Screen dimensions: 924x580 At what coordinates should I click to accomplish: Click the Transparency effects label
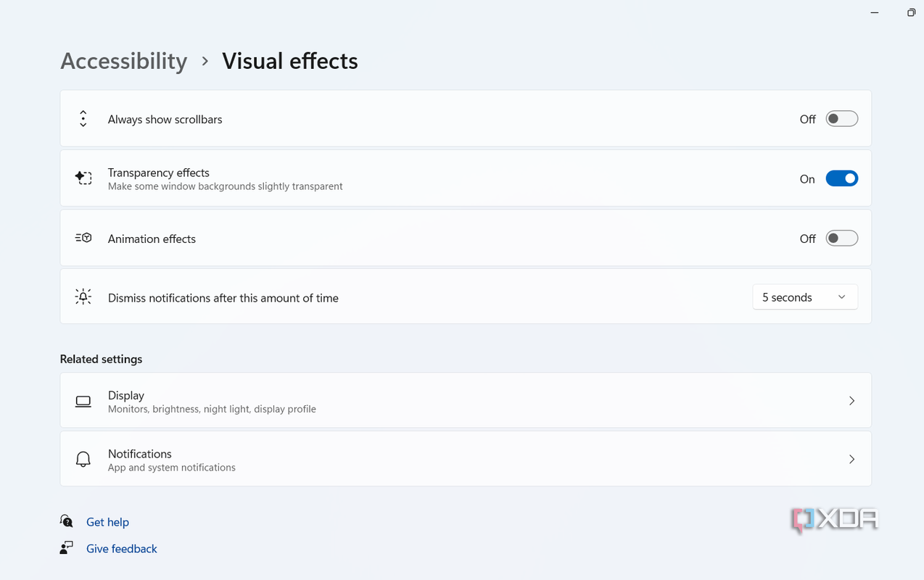(159, 173)
